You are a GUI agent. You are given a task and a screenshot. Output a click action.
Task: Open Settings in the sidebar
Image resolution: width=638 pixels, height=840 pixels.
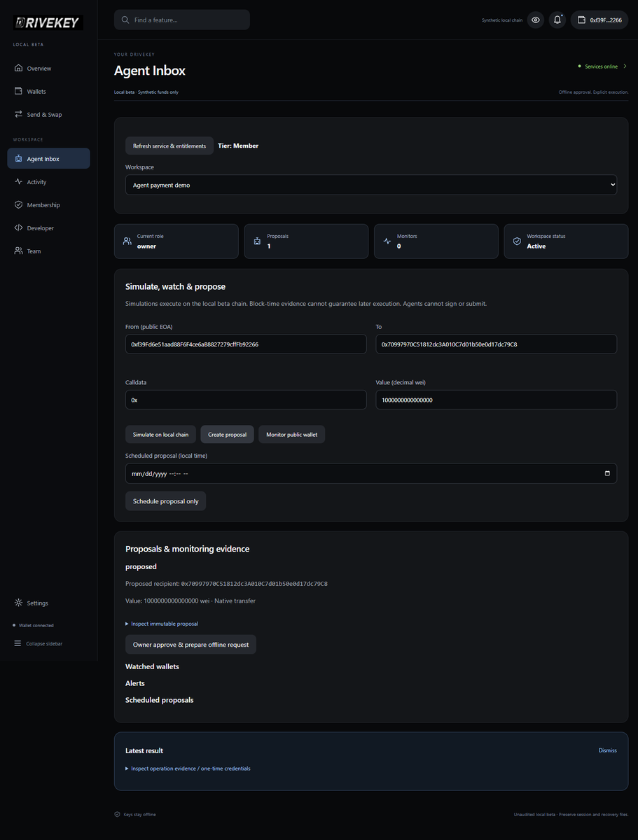coord(48,603)
